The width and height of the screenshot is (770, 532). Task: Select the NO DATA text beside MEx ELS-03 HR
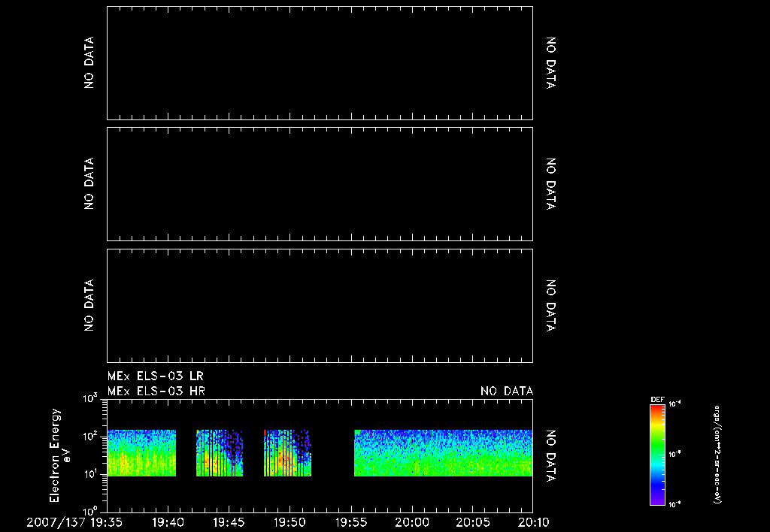[x=507, y=391]
